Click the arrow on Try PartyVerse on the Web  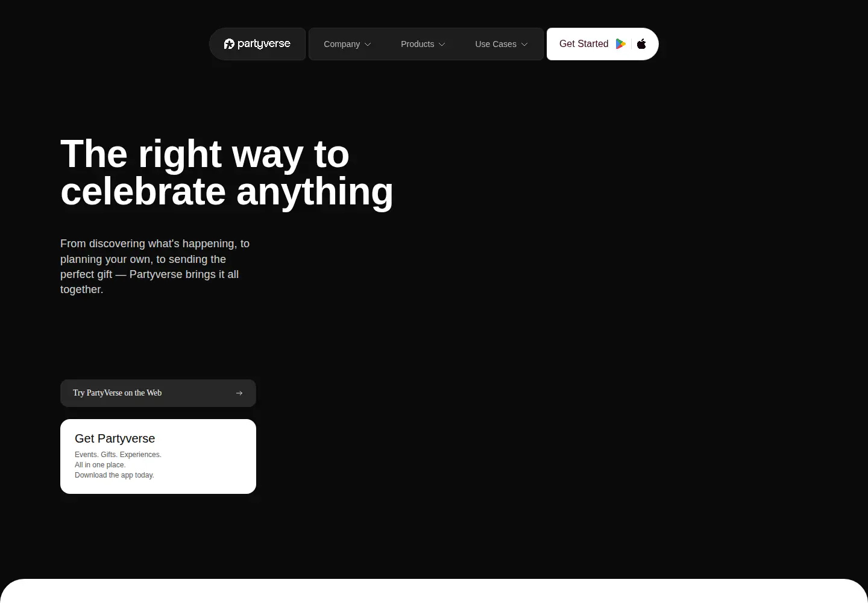239,393
